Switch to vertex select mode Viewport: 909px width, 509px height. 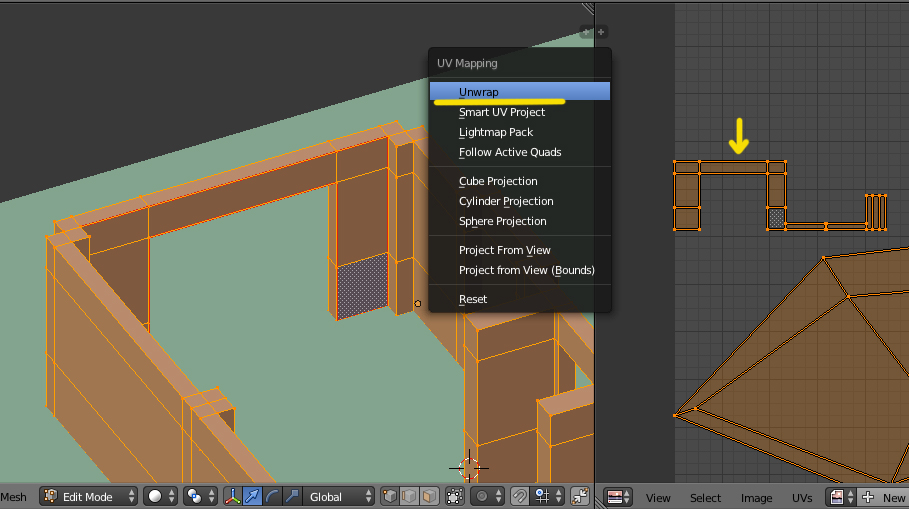pos(390,497)
